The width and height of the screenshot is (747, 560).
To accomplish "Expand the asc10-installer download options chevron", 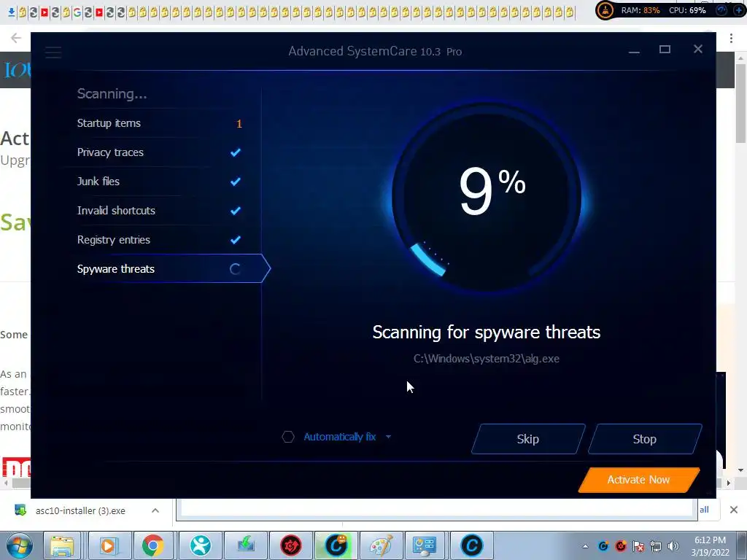I will [x=155, y=510].
